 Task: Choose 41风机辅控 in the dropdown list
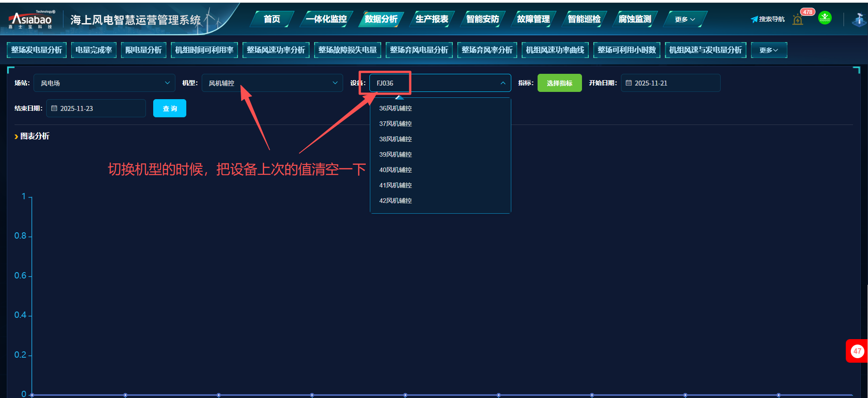pos(395,185)
